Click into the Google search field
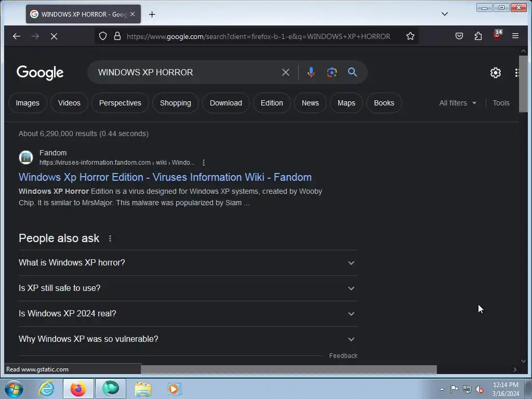 187,72
